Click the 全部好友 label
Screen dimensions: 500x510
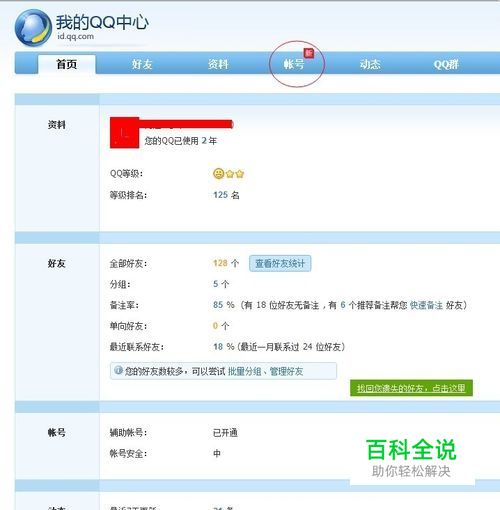coord(128,264)
